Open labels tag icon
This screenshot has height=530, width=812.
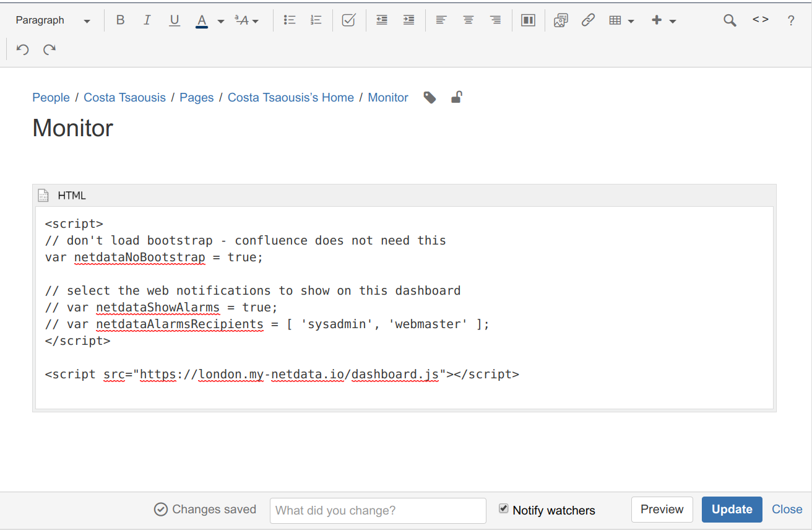(x=430, y=97)
